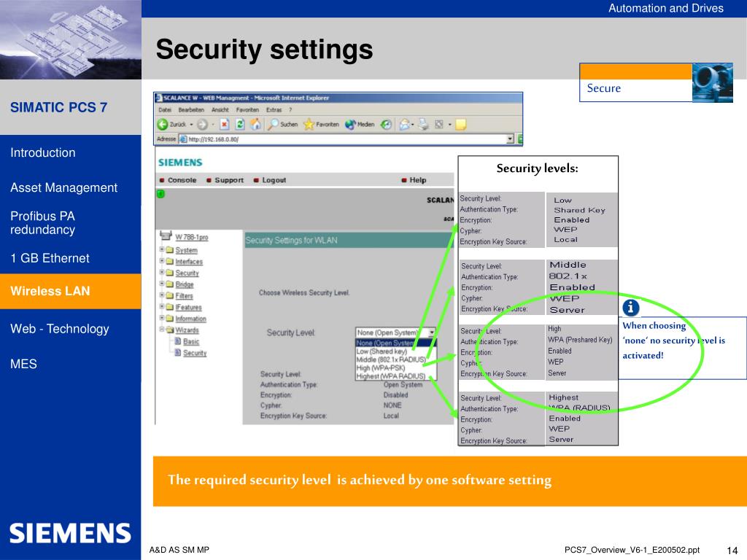Screen dimensions: 747x560
Task: Open the Extras menu in Internet Explorer
Action: click(274, 110)
